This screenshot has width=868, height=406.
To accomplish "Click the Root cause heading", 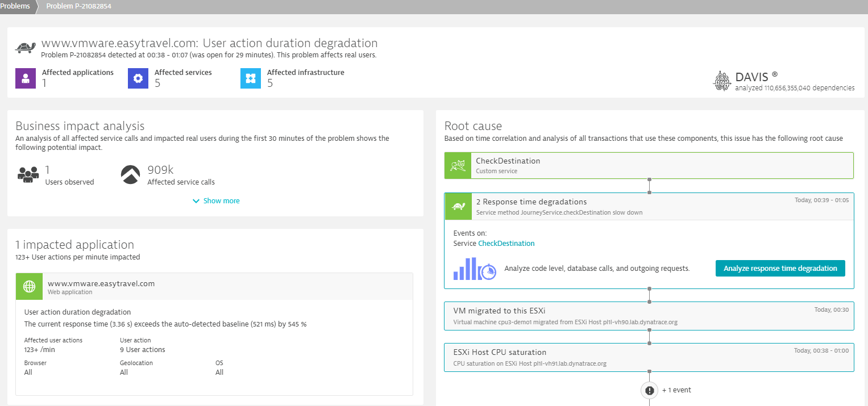I will (473, 126).
